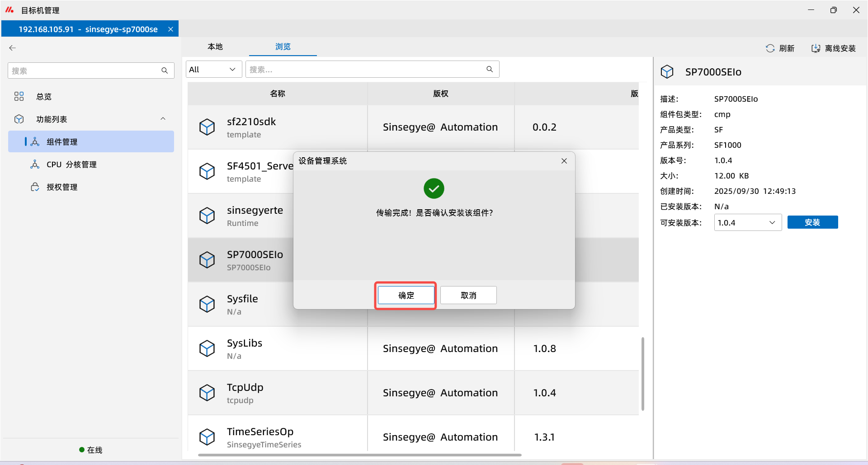Click the TcpUdp package cube icon
The image size is (868, 465).
(207, 393)
